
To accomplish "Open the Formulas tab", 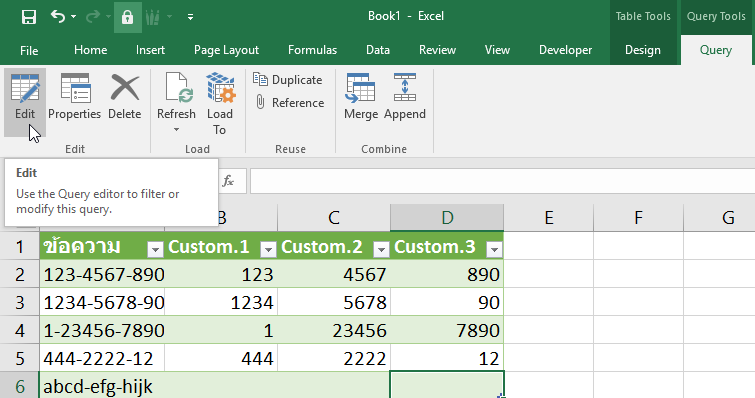I will click(x=312, y=50).
